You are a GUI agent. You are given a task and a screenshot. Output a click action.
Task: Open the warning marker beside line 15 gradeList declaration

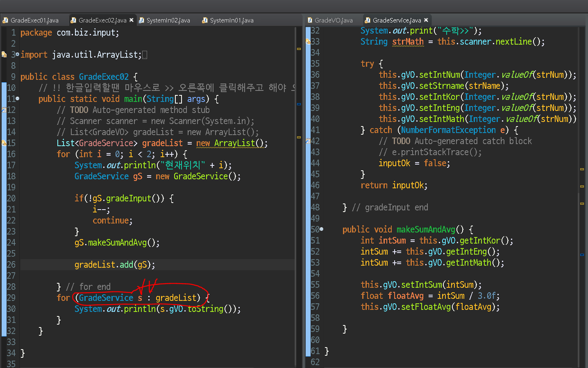click(x=4, y=143)
